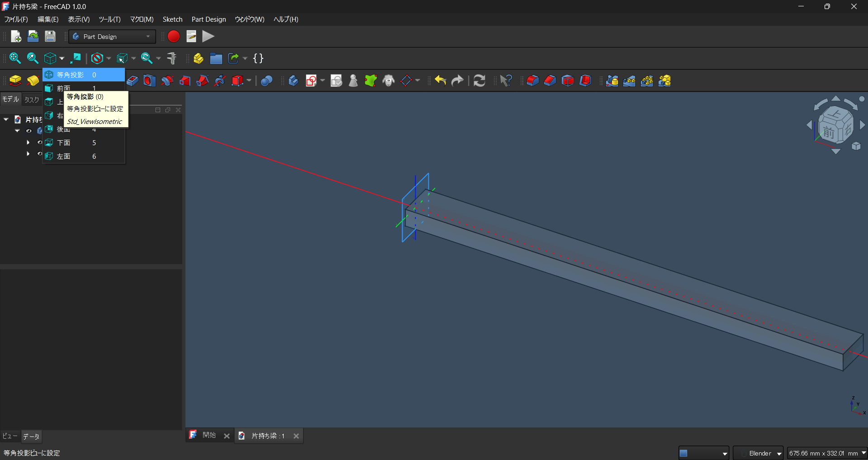Open the selection filter dropdown arrow
Screen dimensions: 868x460
[x=133, y=58]
